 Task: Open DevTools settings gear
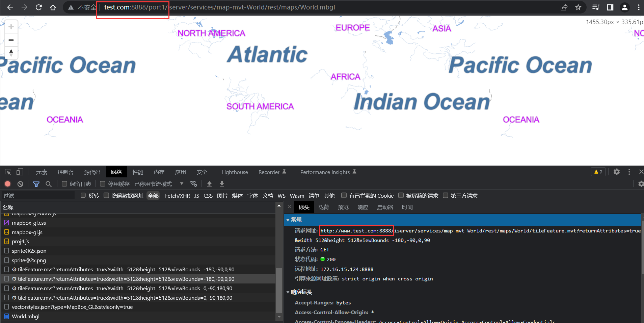pyautogui.click(x=617, y=172)
